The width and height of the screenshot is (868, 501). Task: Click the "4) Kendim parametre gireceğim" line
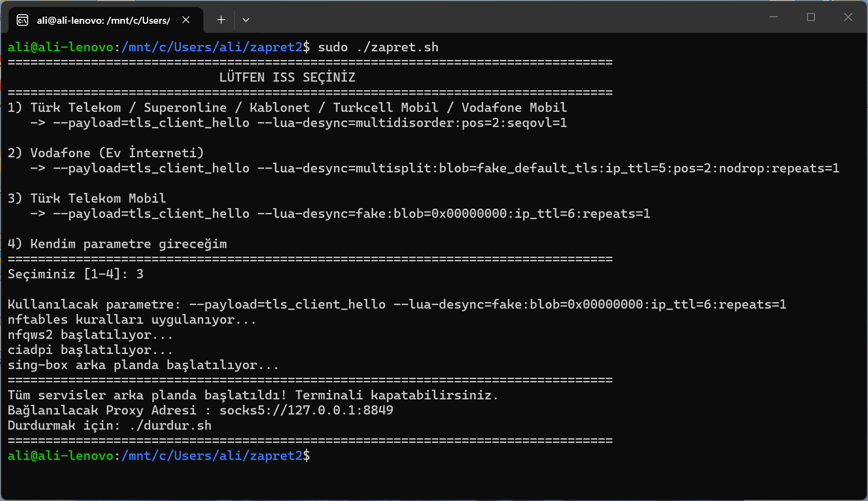[117, 244]
